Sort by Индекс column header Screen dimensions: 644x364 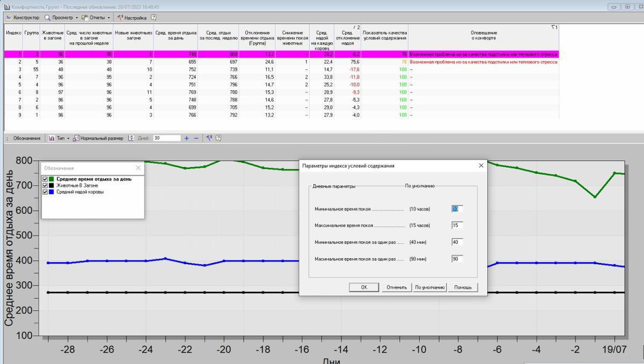click(x=13, y=37)
